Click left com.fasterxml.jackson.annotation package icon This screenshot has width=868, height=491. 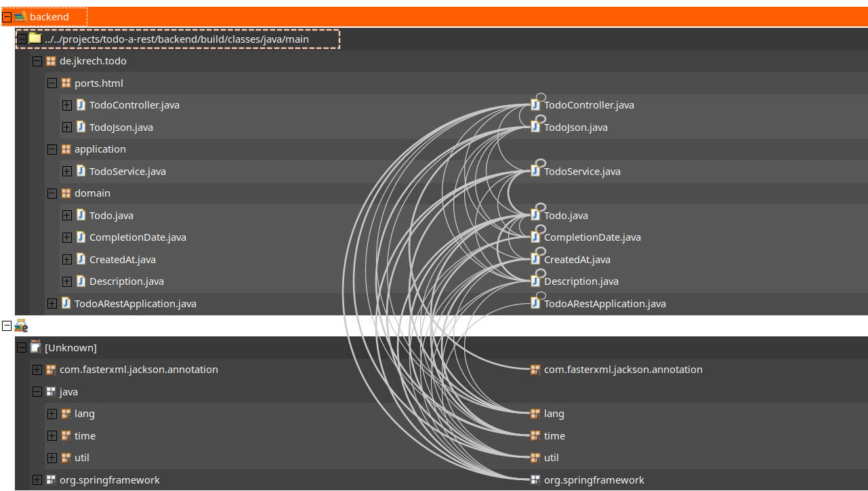51,370
